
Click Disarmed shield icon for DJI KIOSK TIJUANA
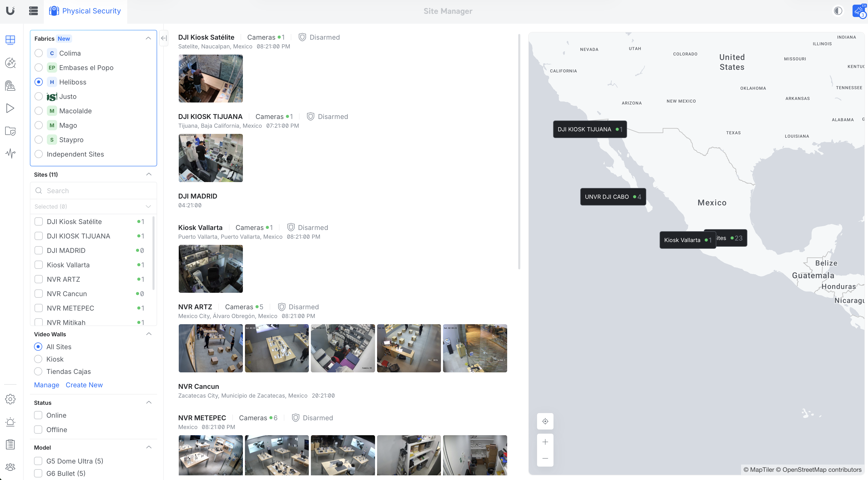pos(310,117)
